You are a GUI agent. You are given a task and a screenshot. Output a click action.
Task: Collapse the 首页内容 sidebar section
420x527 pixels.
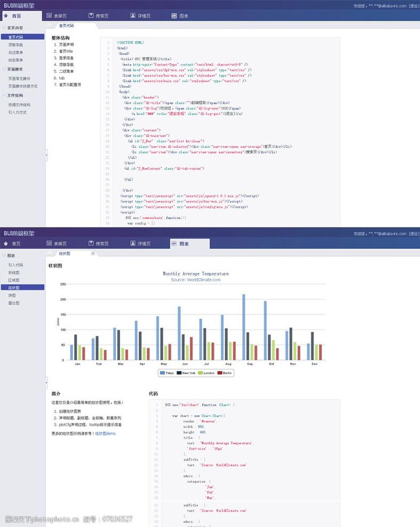click(x=4, y=27)
